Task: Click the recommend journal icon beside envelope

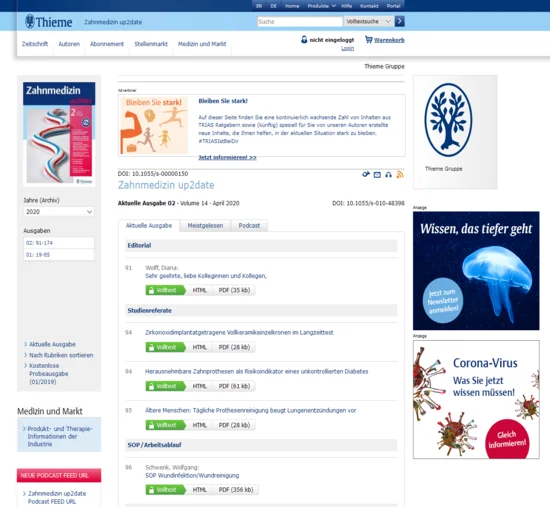Action: (x=366, y=174)
